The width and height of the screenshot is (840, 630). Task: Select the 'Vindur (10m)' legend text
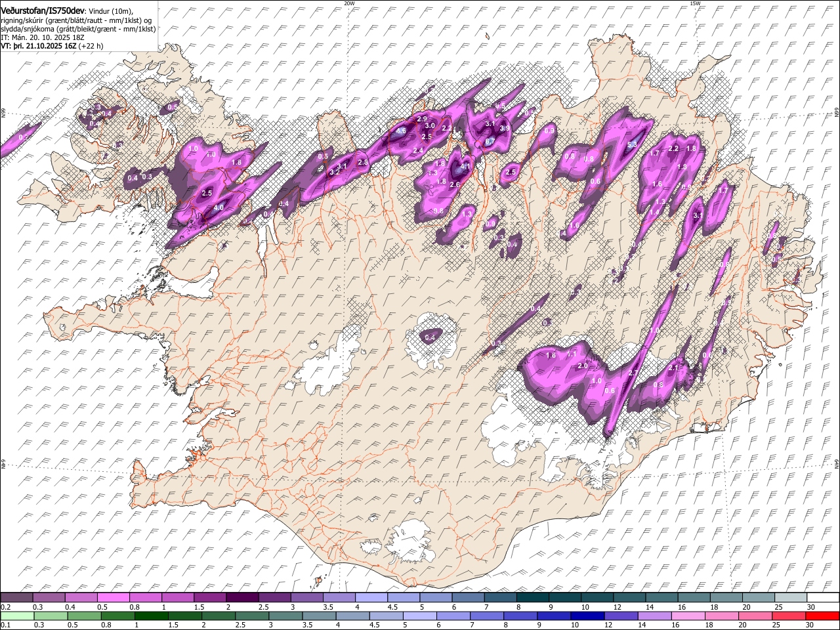point(112,11)
